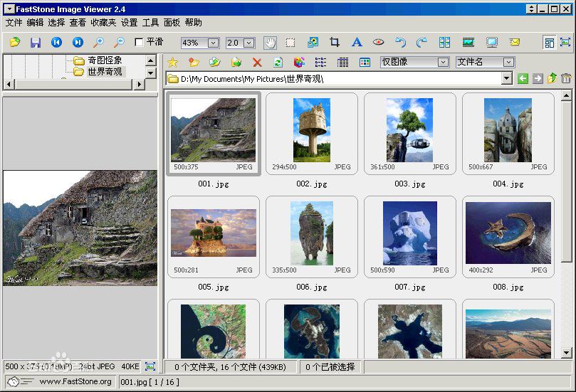Click the thumbnail list scroll-down arrow
Viewport: 576px width, 392px height.
[x=566, y=352]
